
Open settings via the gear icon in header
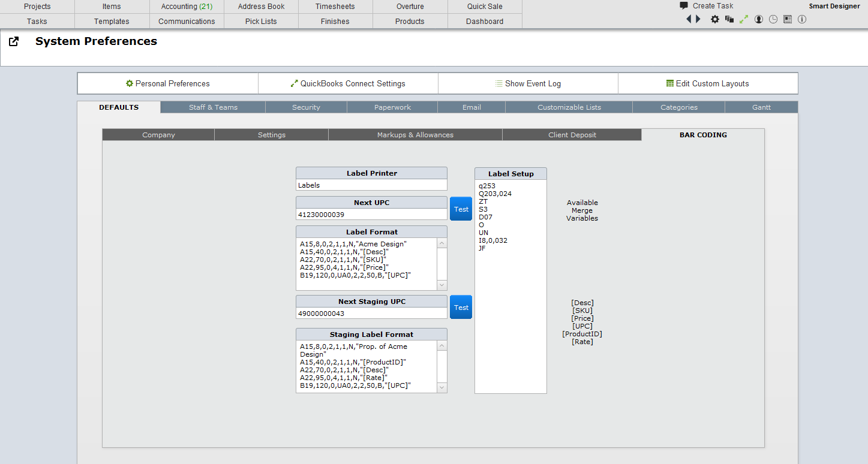(715, 19)
